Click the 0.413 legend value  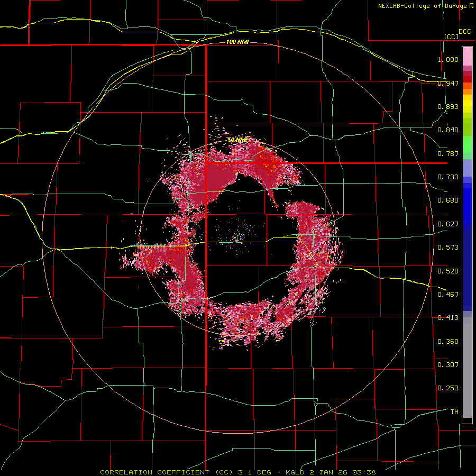[448, 318]
